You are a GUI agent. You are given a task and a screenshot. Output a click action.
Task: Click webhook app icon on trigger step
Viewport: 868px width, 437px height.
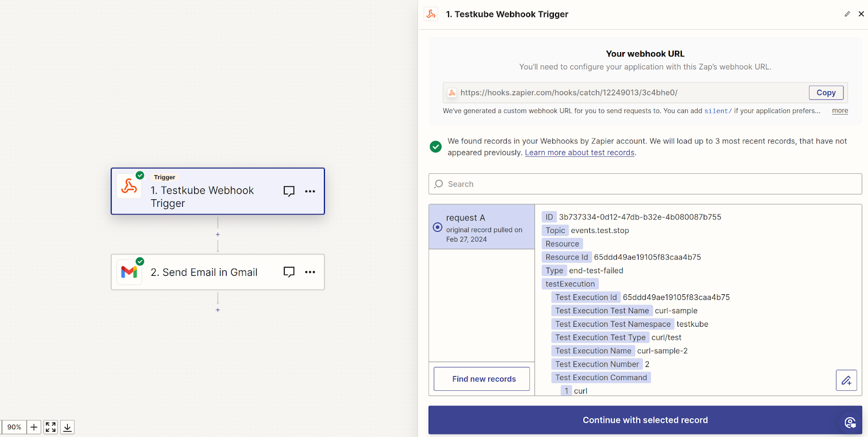click(129, 186)
